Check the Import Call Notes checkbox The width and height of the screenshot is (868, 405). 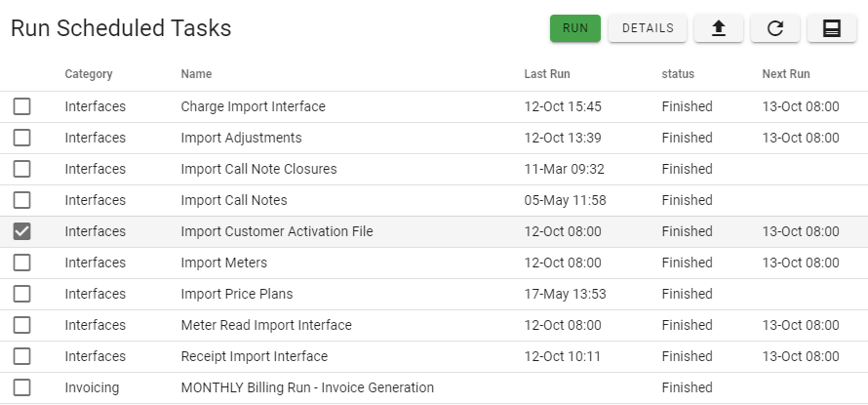21,200
